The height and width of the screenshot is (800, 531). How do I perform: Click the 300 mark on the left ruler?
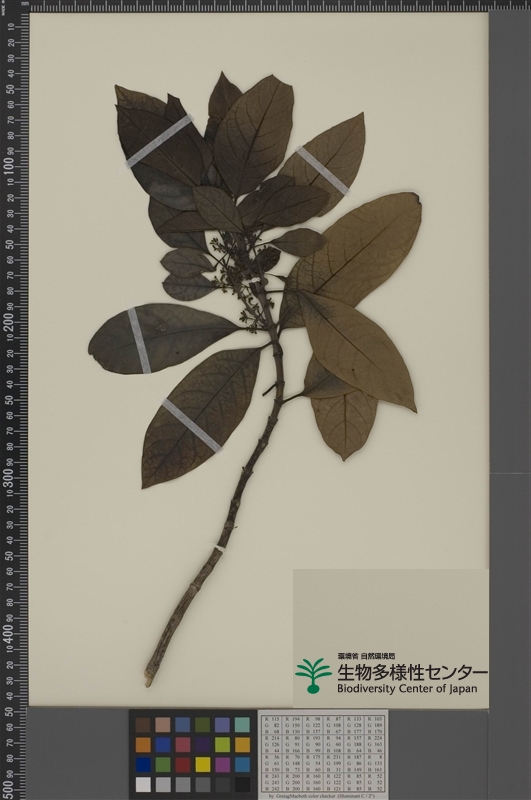8,477
